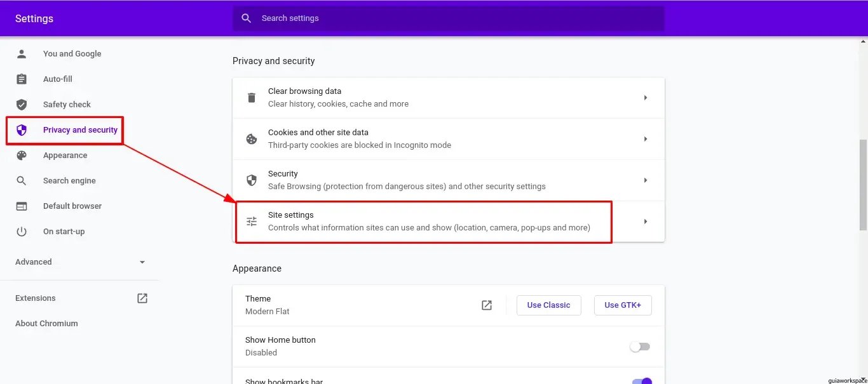
Task: Click the Appearance palette icon
Action: [x=22, y=156]
